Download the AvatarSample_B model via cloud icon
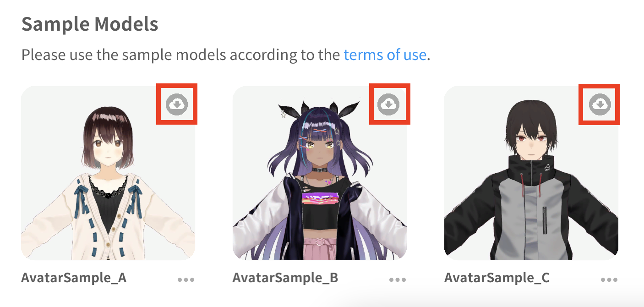This screenshot has width=644, height=307. 388,105
